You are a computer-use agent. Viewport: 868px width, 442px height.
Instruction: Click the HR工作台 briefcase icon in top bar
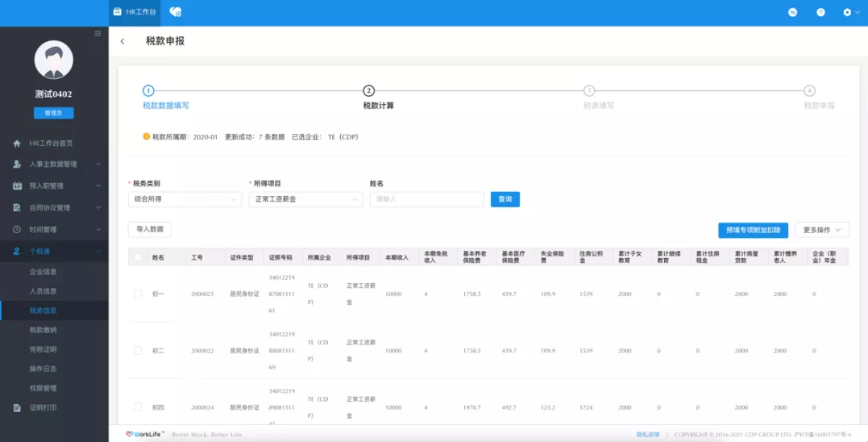tap(118, 11)
